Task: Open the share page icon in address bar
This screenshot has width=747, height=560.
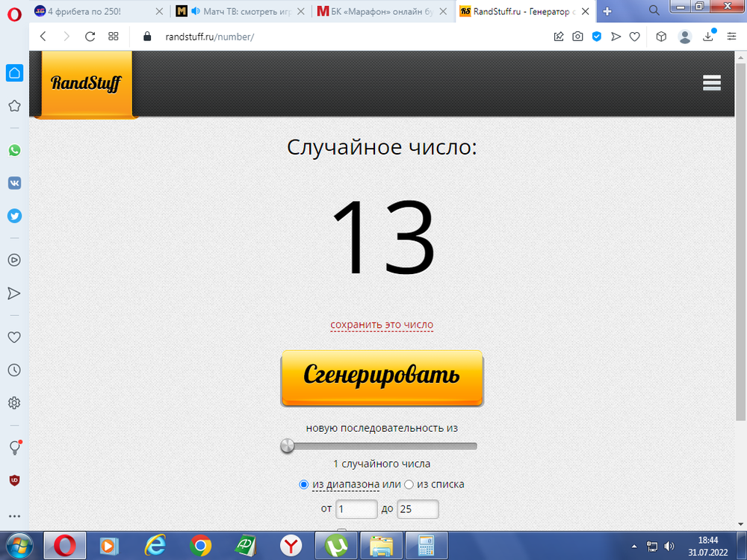Action: pyautogui.click(x=559, y=37)
